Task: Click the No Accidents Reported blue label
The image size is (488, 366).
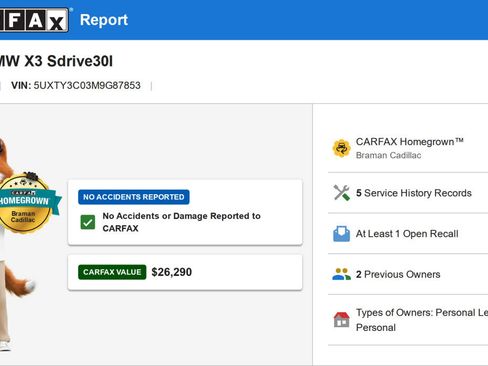Action: pyautogui.click(x=134, y=197)
